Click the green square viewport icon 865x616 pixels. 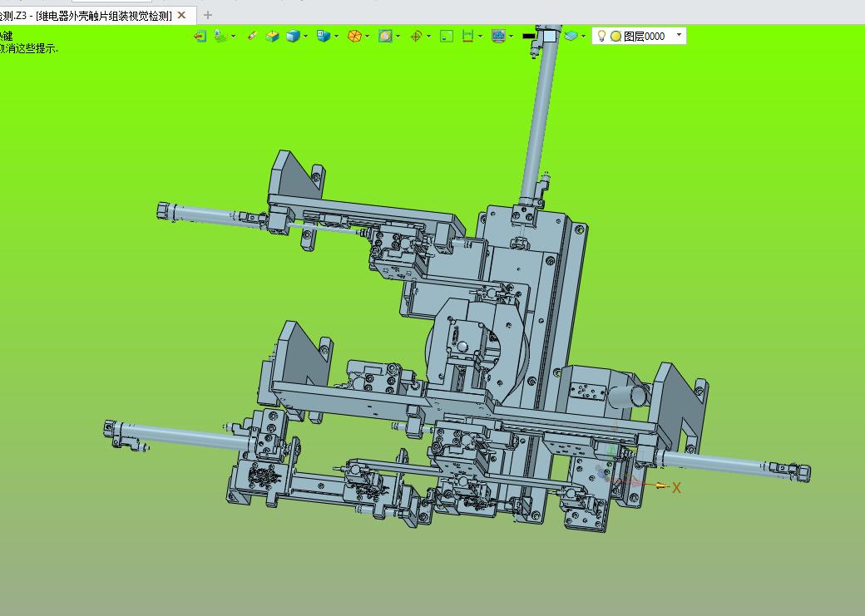pos(447,36)
